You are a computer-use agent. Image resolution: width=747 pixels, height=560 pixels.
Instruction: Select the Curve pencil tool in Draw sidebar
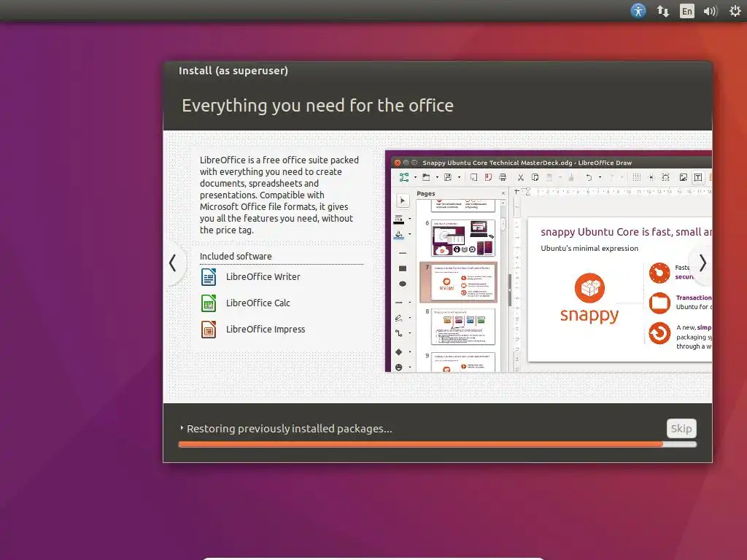click(399, 318)
